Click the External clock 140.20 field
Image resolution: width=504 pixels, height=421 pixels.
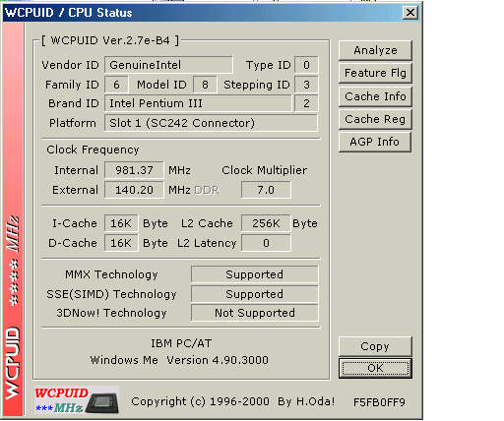point(134,190)
